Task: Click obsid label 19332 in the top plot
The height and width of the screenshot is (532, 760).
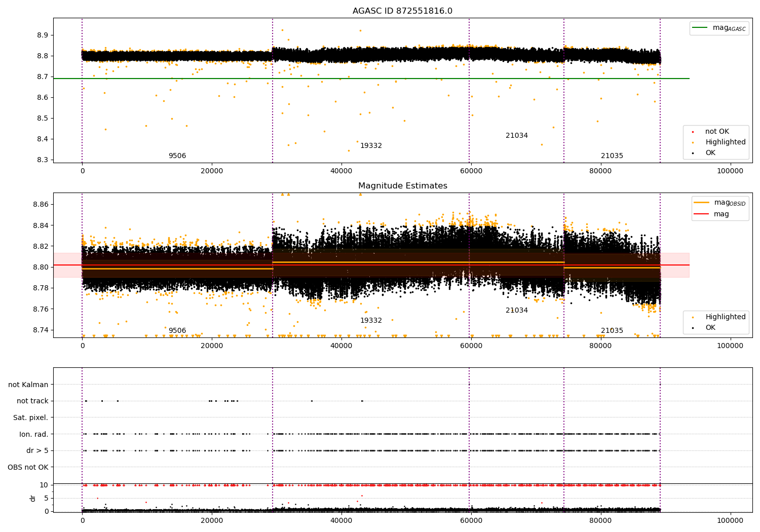Action: [371, 146]
